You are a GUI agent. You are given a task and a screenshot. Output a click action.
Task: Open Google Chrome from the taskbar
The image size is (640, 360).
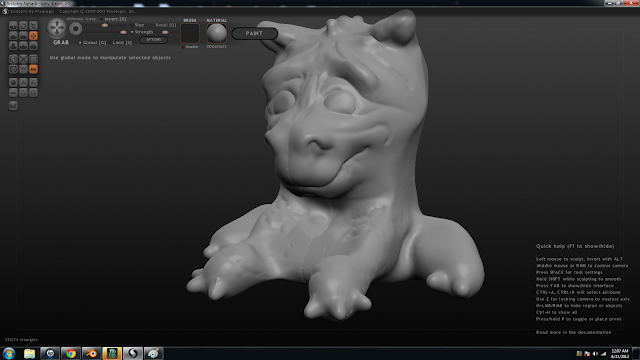[71, 353]
